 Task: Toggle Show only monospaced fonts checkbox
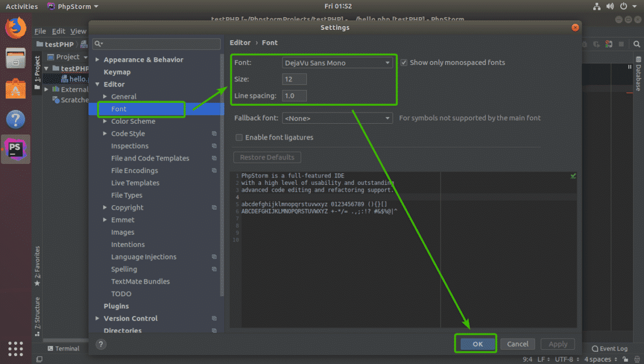(404, 62)
